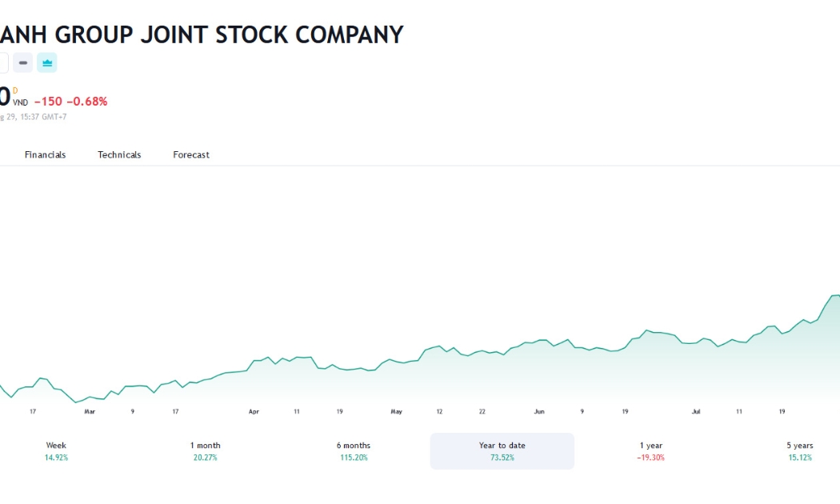Switch to the Technicals tab
The image size is (840, 504).
(x=119, y=154)
